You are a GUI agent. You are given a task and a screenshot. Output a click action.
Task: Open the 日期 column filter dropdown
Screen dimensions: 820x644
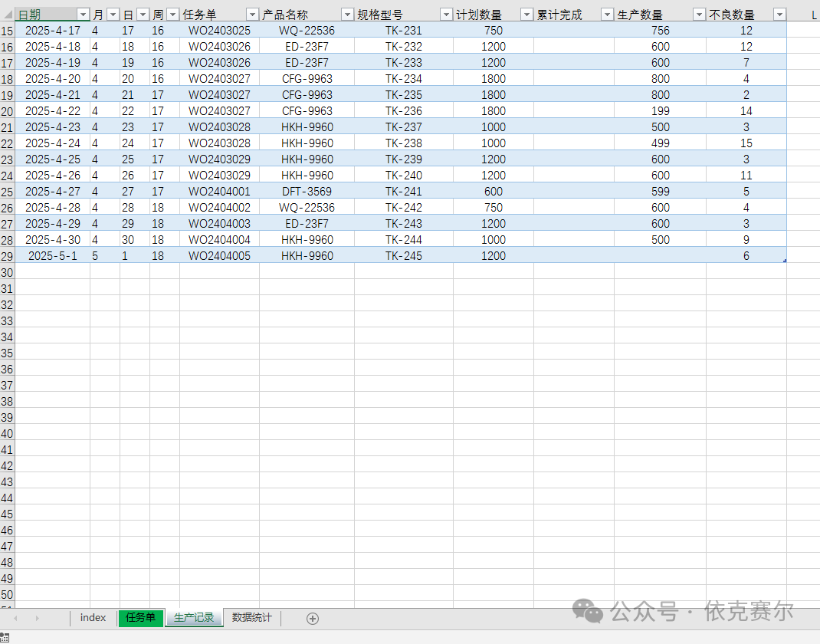(83, 15)
